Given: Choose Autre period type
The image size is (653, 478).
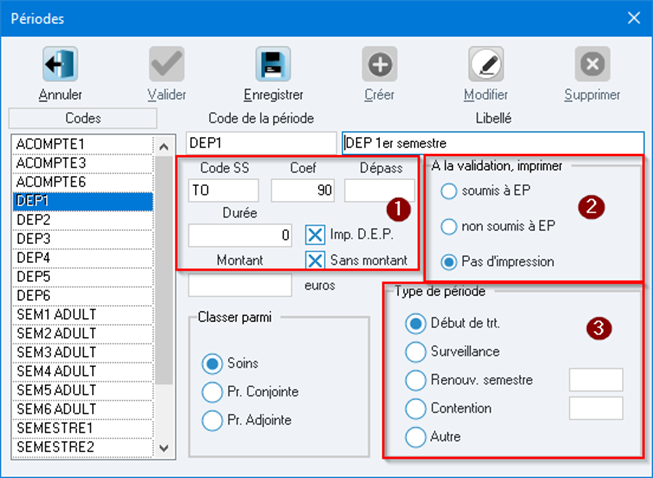Looking at the screenshot, I should point(415,437).
